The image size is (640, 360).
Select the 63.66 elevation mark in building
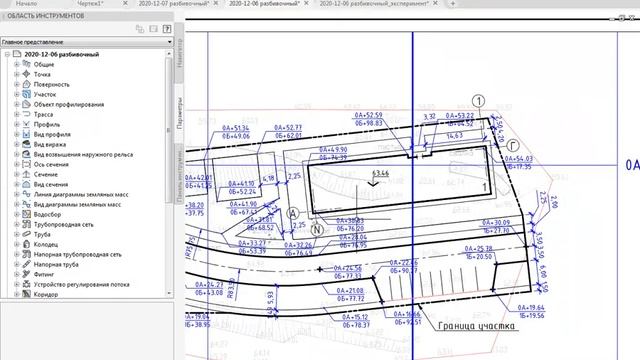[x=380, y=173]
